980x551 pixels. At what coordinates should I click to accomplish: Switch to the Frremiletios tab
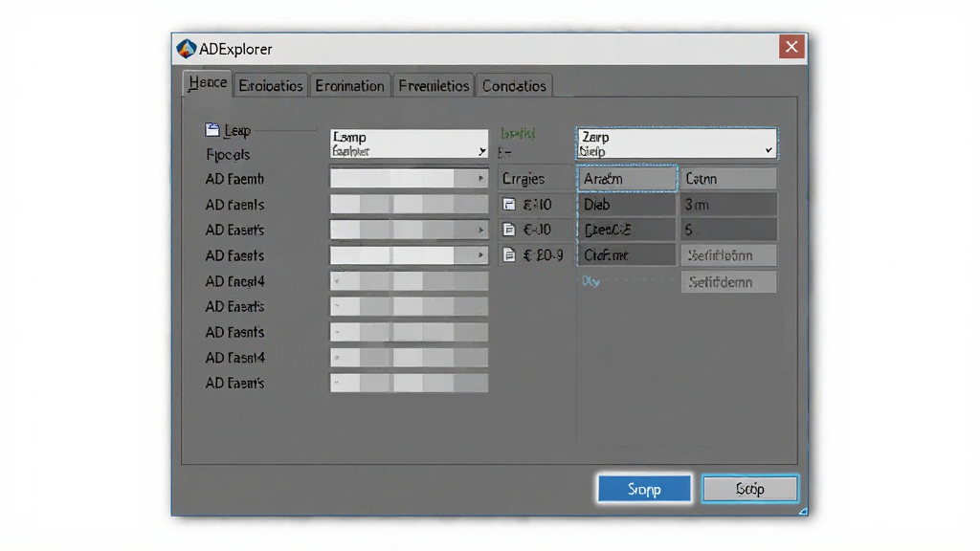click(434, 85)
